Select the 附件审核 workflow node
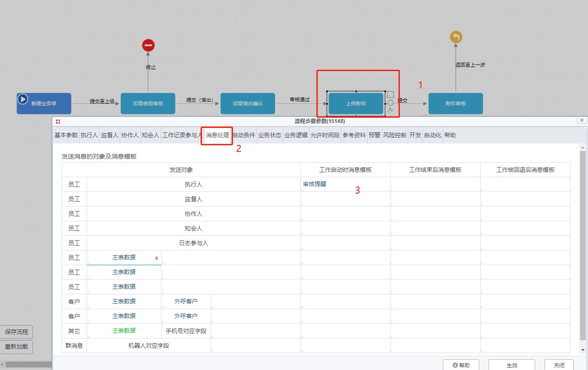This screenshot has height=370, width=588. (x=455, y=103)
